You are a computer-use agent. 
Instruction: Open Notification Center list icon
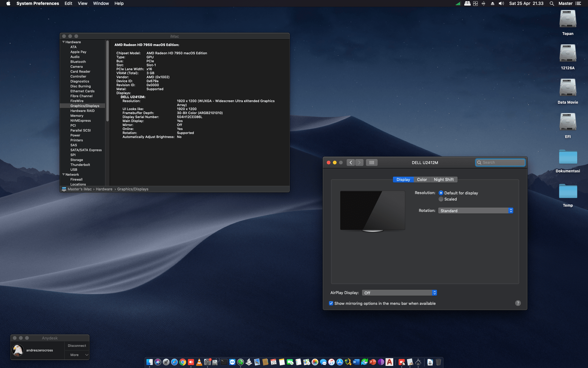(578, 3)
